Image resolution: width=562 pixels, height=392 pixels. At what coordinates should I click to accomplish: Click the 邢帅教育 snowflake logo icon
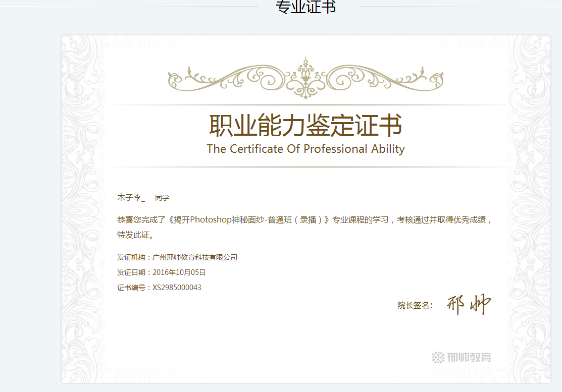point(438,357)
